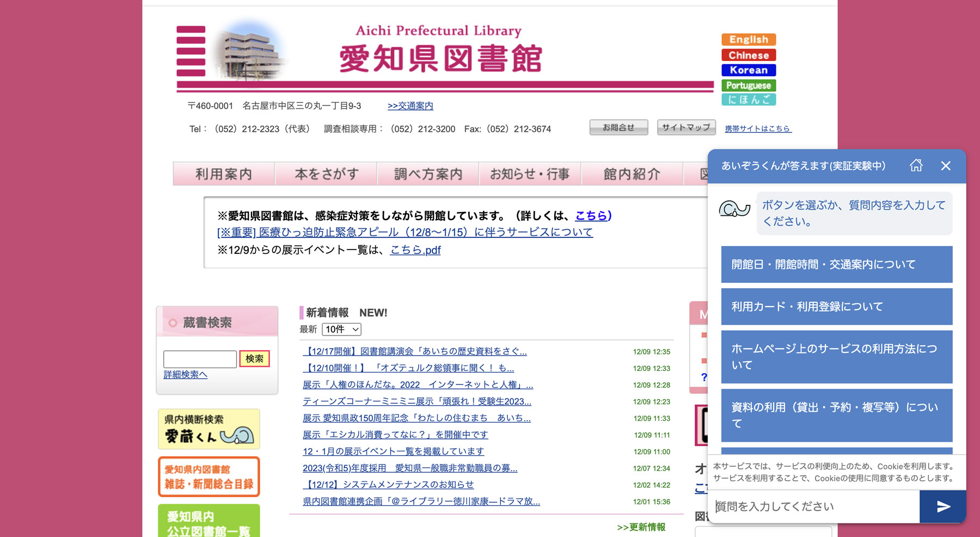
Task: Open the ティーンズコーナー受験生2023 news link
Action: (x=416, y=402)
